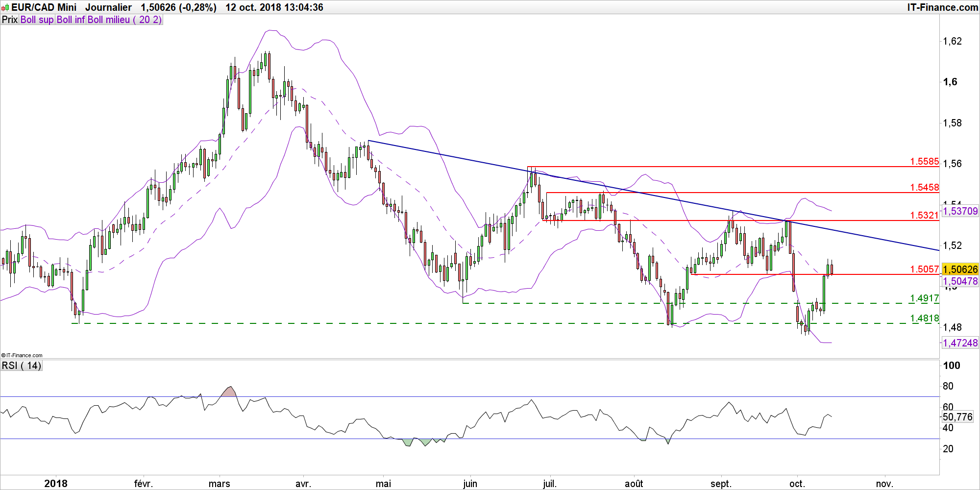This screenshot has height=490, width=980.
Task: Click the Boll milieu (20 2) label
Action: [x=124, y=20]
